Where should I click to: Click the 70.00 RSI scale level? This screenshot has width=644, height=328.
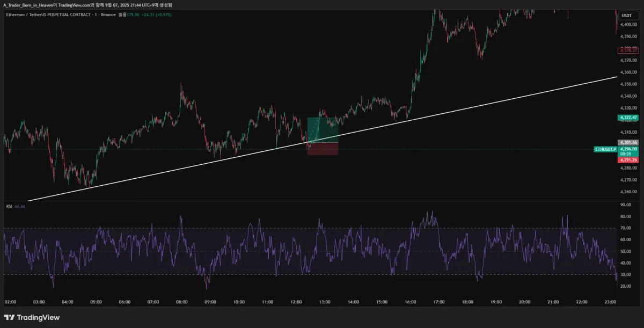[626, 228]
